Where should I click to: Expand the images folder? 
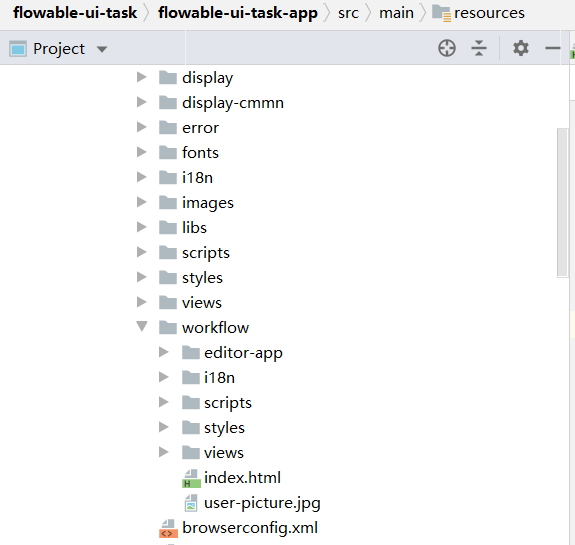coord(142,202)
